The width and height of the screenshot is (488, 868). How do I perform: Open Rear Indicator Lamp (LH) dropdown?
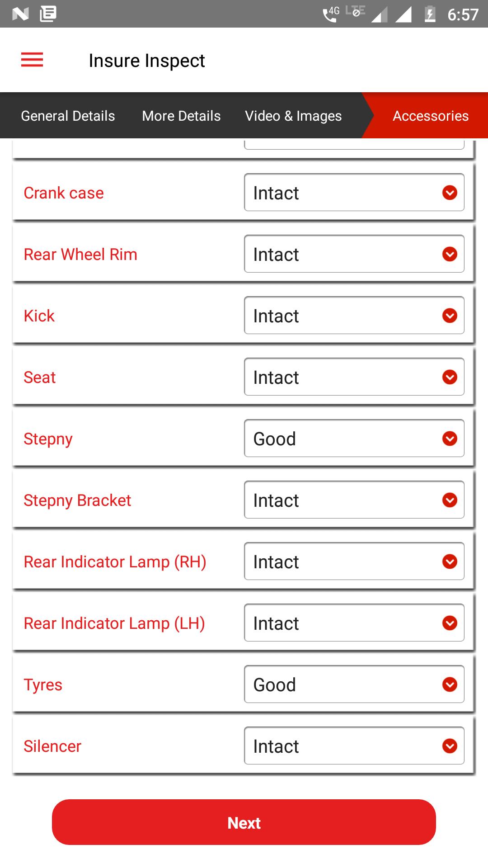click(x=354, y=623)
